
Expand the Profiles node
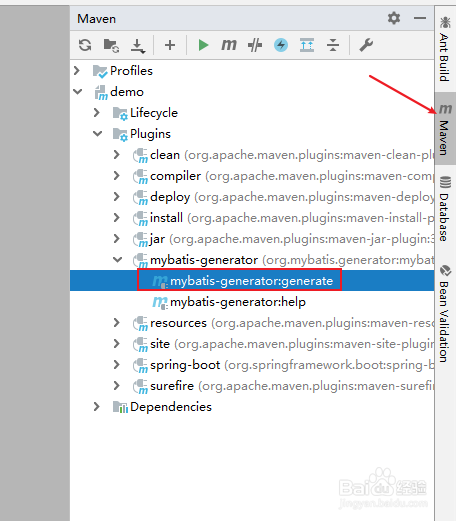click(77, 70)
